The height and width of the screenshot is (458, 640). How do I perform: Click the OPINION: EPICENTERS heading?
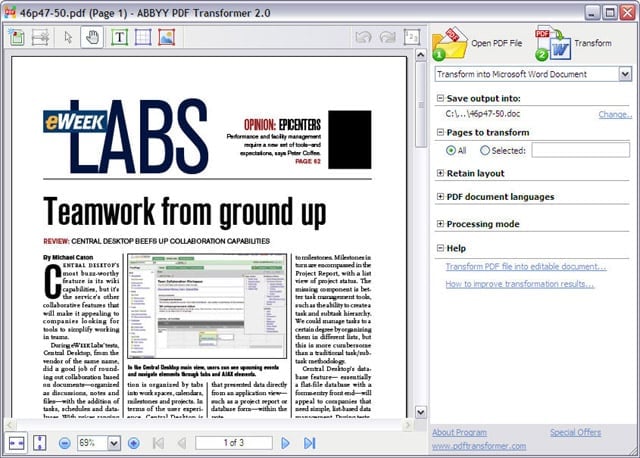pyautogui.click(x=282, y=125)
